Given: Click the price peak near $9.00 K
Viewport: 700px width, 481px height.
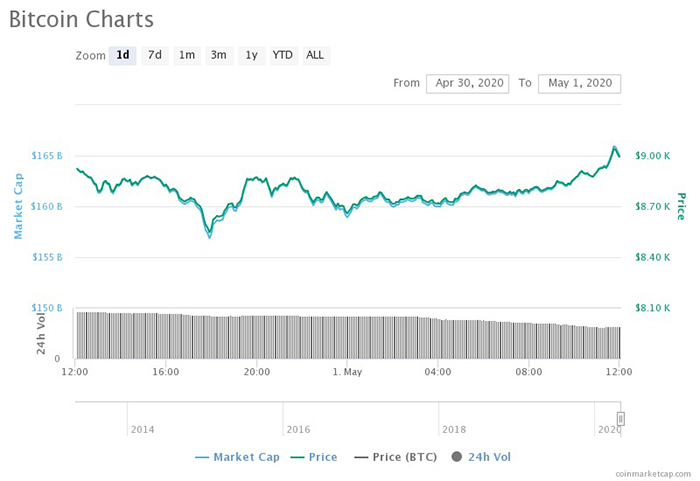Looking at the screenshot, I should (614, 148).
